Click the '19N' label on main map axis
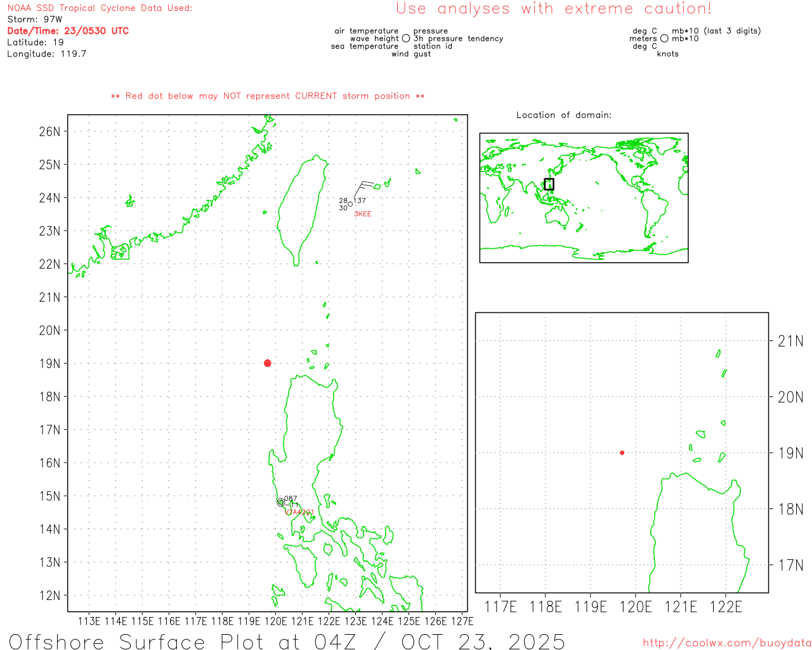 [x=49, y=364]
